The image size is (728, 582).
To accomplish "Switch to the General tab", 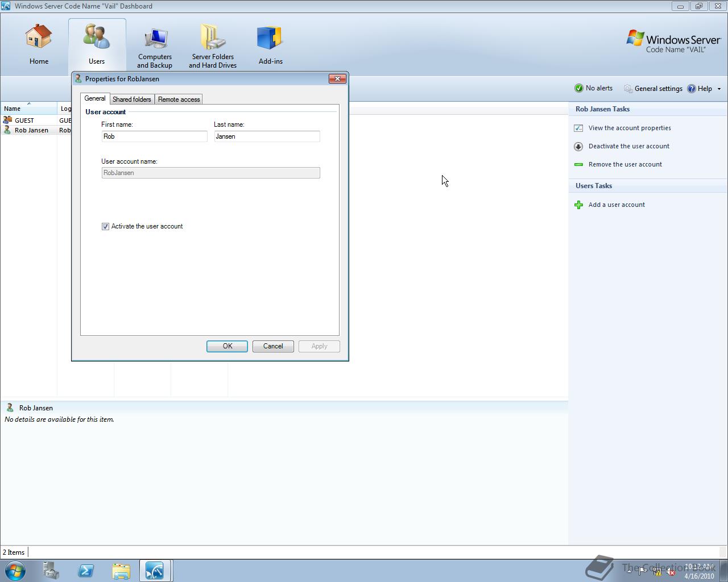I will coord(95,98).
